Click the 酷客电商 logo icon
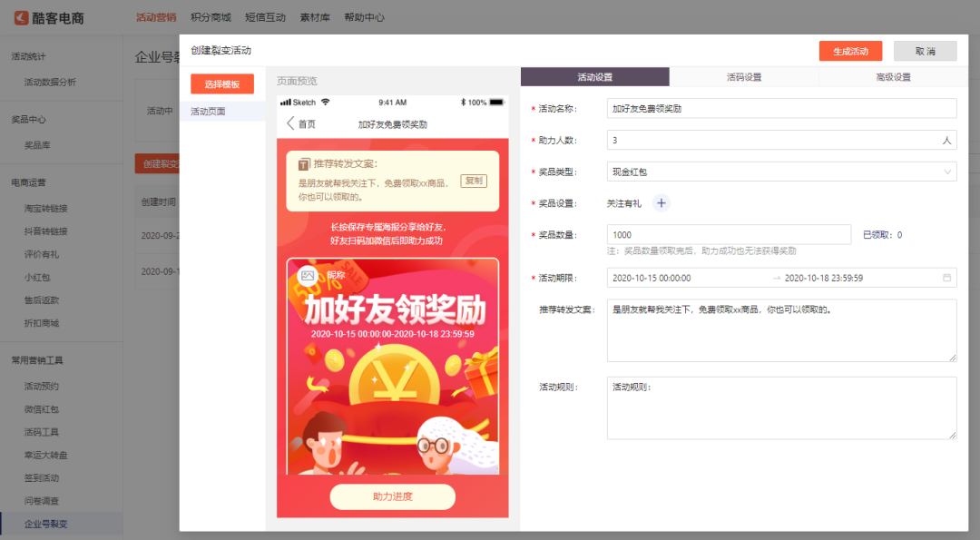This screenshot has width=980, height=540. coord(21,17)
